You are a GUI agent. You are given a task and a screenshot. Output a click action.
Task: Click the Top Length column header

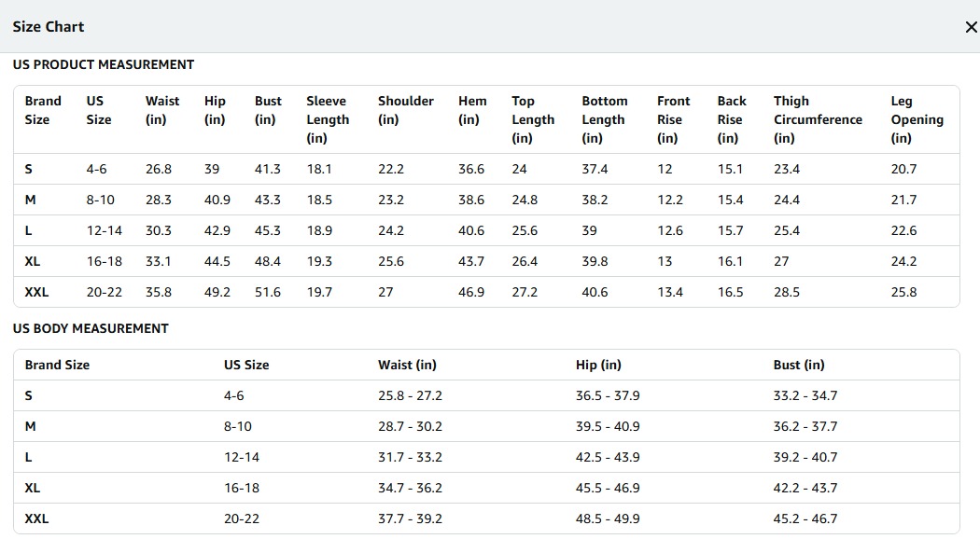(532, 119)
